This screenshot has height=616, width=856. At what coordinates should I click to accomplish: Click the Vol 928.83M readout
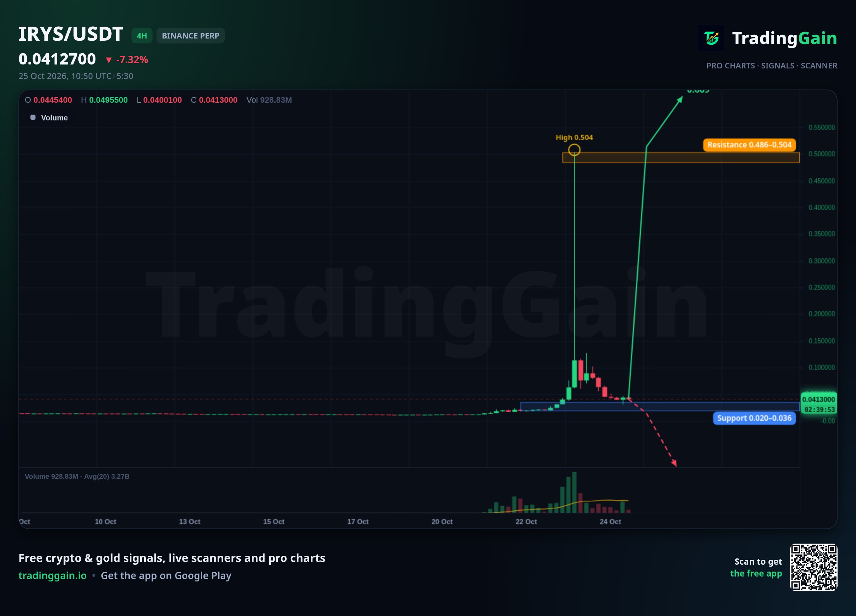coord(269,100)
